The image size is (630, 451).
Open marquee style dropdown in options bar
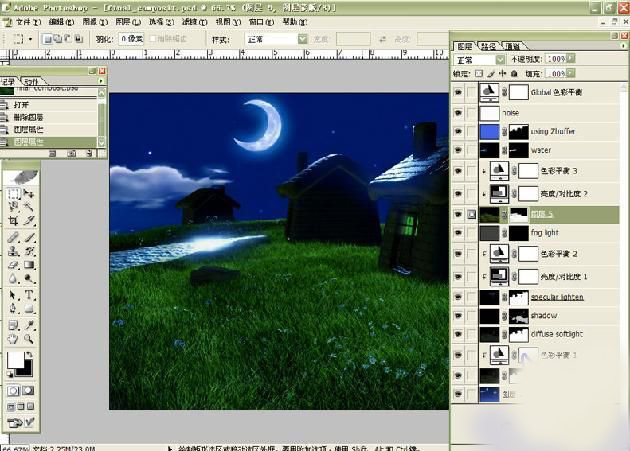pos(302,39)
